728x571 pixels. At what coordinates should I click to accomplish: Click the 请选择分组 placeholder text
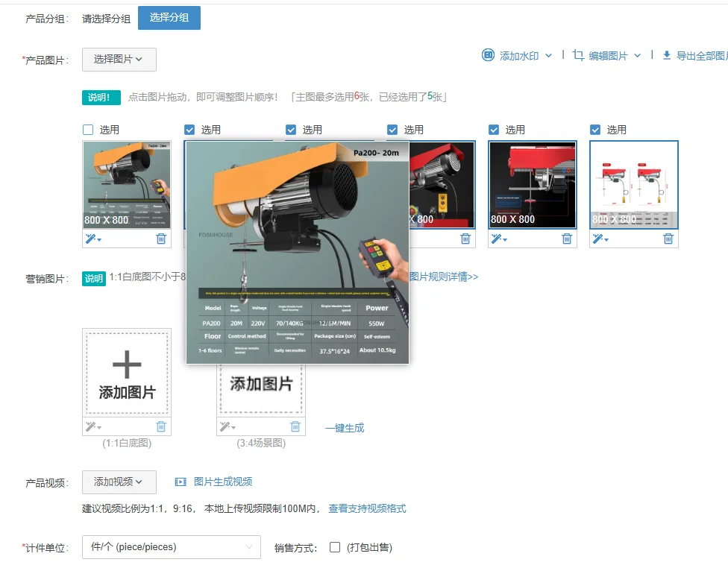[107, 19]
